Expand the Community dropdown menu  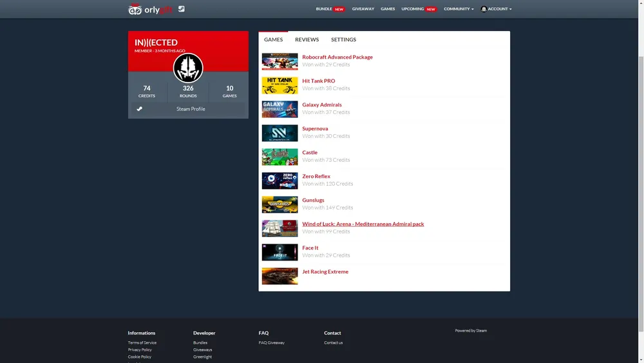point(459,9)
